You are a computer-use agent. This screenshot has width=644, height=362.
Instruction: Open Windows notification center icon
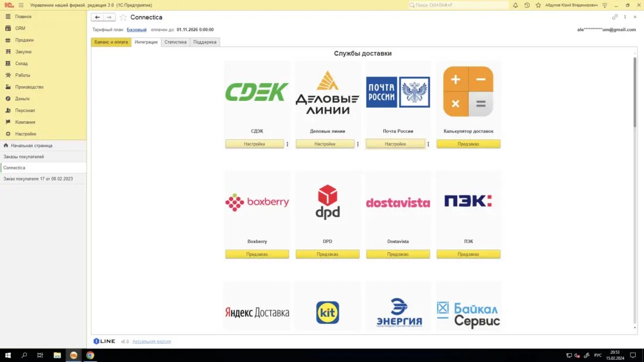[x=633, y=355]
